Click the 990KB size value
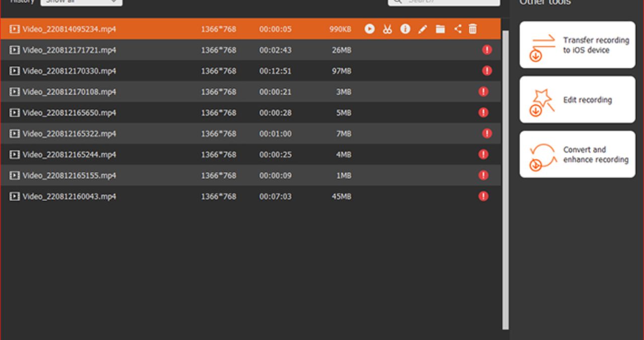 pyautogui.click(x=340, y=29)
